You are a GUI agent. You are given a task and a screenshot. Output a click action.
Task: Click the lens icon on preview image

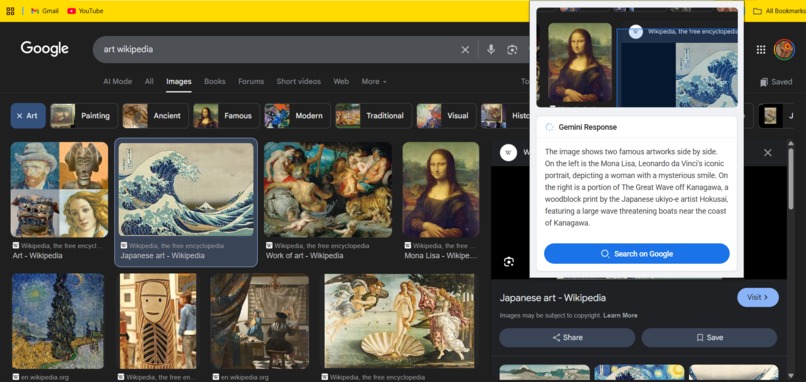509,262
